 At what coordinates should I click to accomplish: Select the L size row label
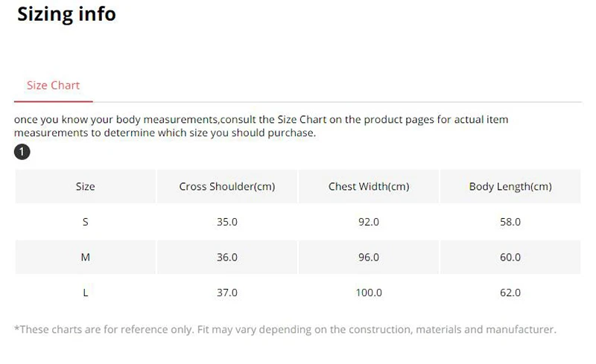click(x=86, y=293)
